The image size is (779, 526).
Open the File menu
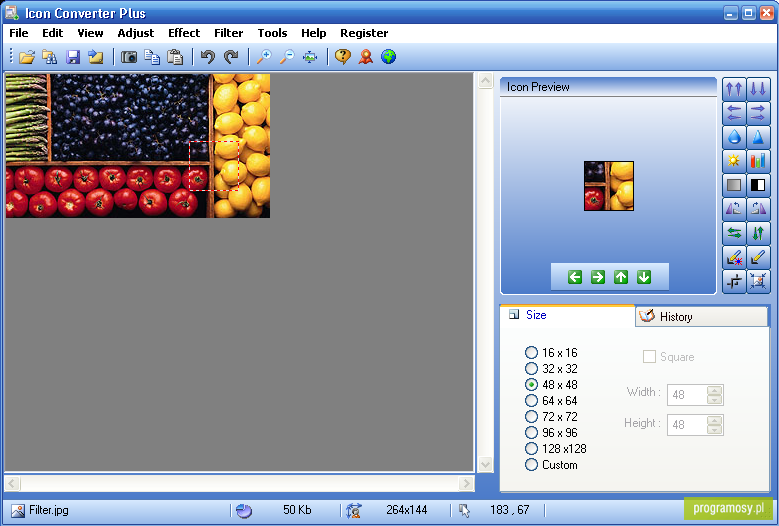(x=19, y=33)
